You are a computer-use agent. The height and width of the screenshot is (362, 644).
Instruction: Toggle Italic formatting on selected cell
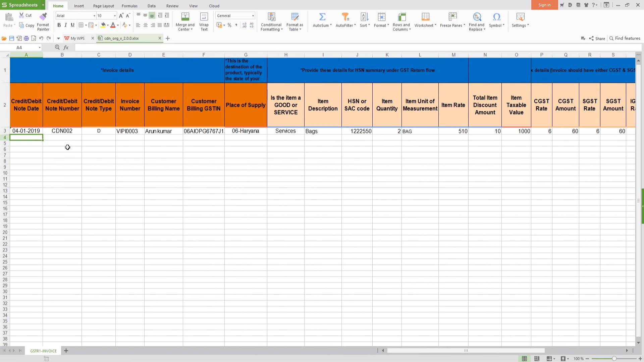click(66, 25)
